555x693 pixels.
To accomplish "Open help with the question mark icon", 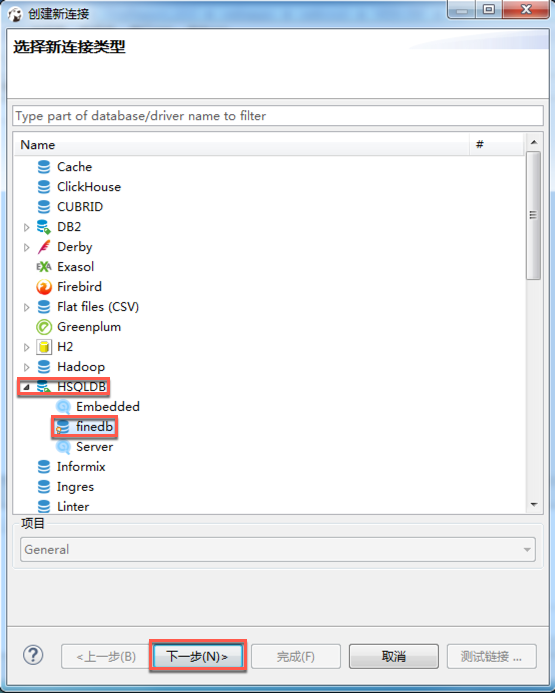I will click(33, 655).
